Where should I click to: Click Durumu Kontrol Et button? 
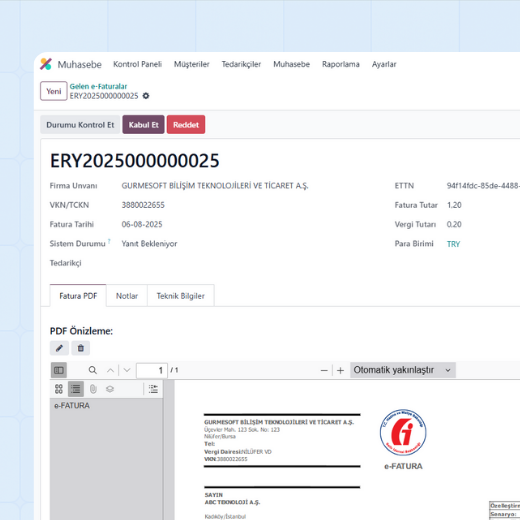coord(80,125)
